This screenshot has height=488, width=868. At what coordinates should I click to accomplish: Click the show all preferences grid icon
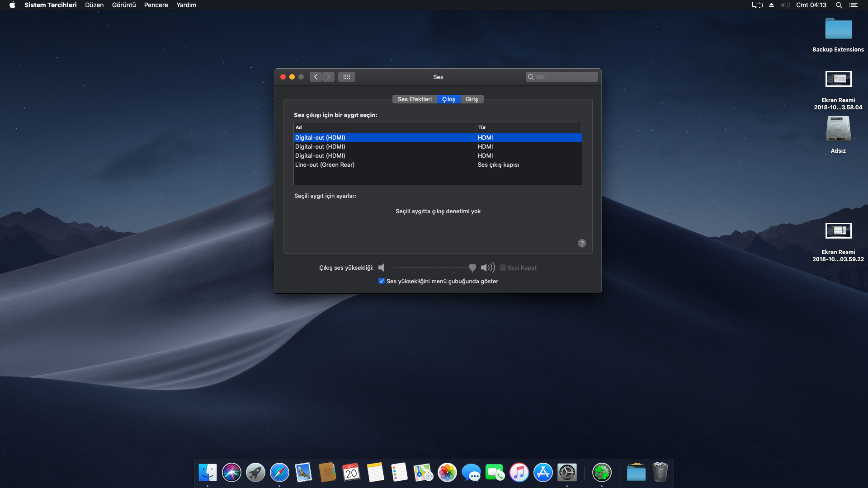coord(346,77)
